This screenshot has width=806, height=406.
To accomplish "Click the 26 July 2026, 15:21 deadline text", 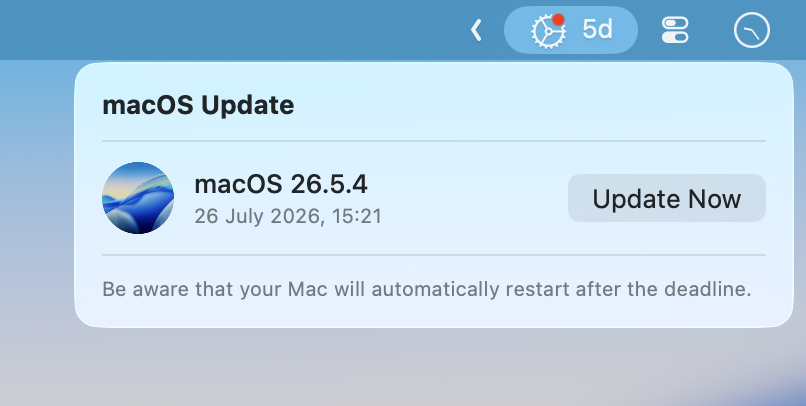I will coord(288,216).
